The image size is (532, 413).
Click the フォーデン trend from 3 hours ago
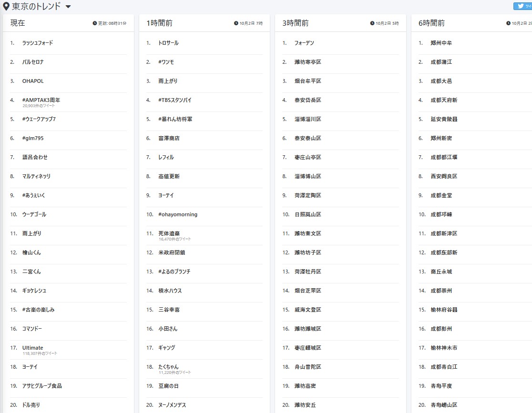(x=304, y=43)
